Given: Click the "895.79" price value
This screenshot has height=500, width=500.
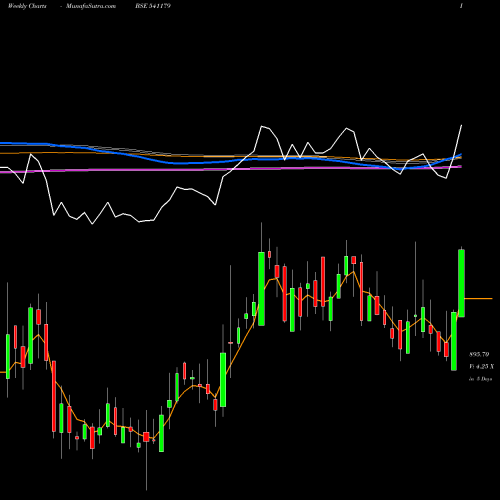Looking at the screenshot, I should coord(479,354).
